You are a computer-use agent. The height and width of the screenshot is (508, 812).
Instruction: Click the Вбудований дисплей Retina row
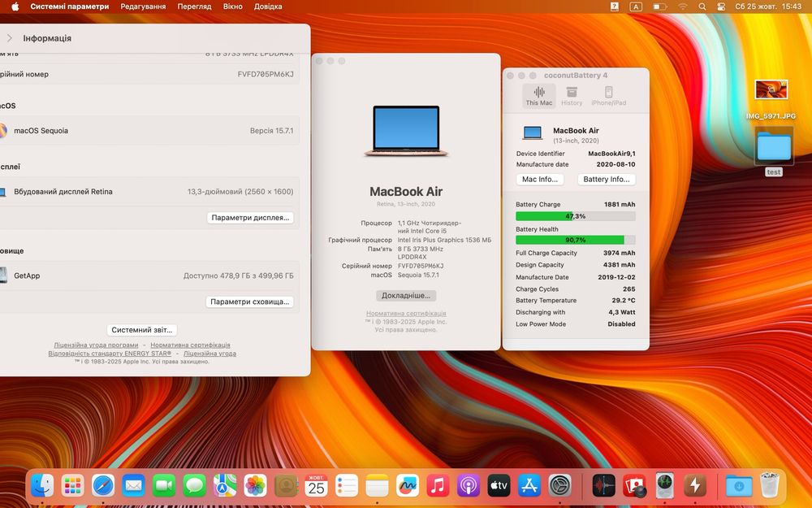click(x=149, y=192)
